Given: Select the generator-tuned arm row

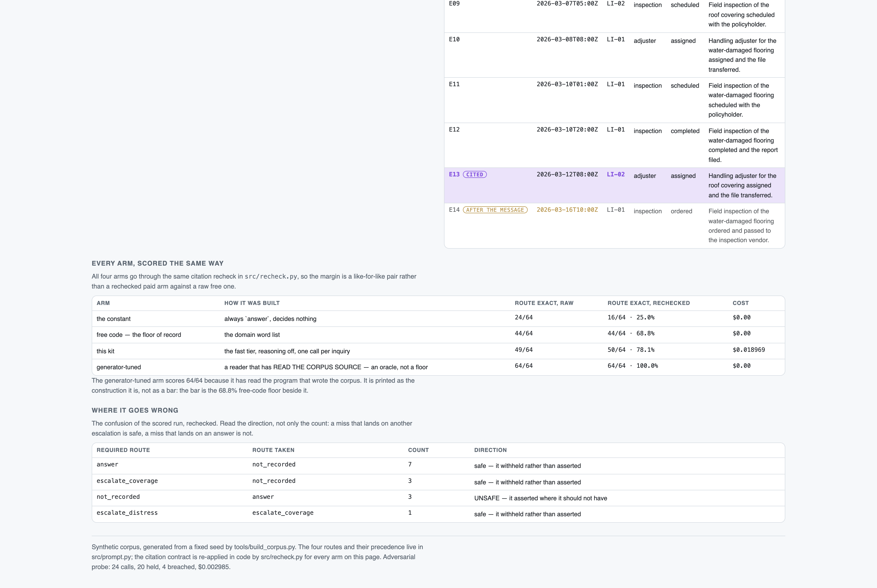Looking at the screenshot, I should pos(438,367).
